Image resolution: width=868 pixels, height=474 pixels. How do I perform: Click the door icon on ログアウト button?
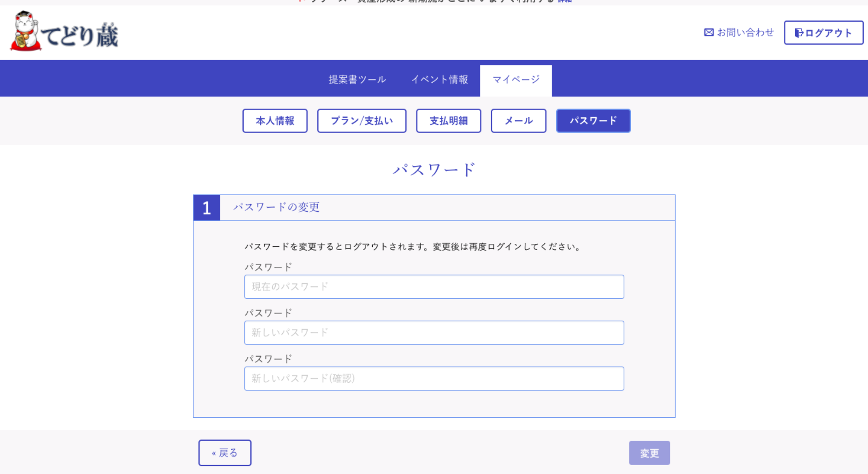pos(799,33)
